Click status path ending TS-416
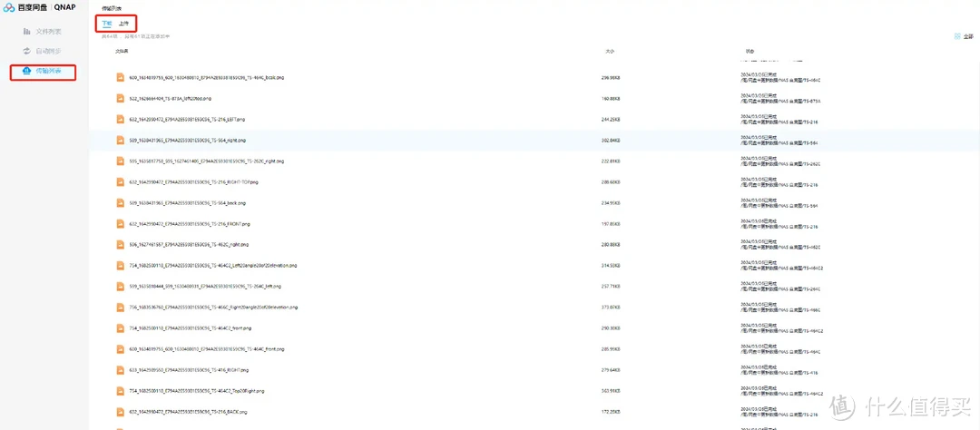980x430 pixels. point(779,373)
